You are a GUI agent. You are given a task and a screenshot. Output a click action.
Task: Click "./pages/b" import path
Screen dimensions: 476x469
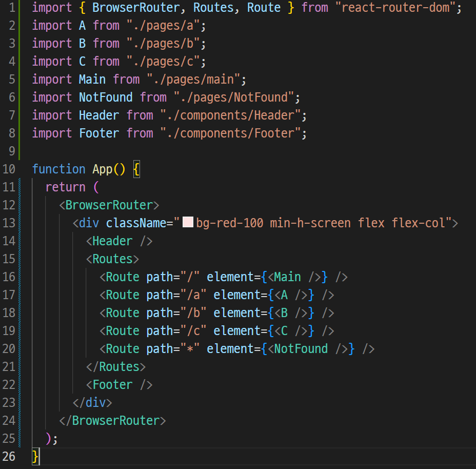(163, 44)
